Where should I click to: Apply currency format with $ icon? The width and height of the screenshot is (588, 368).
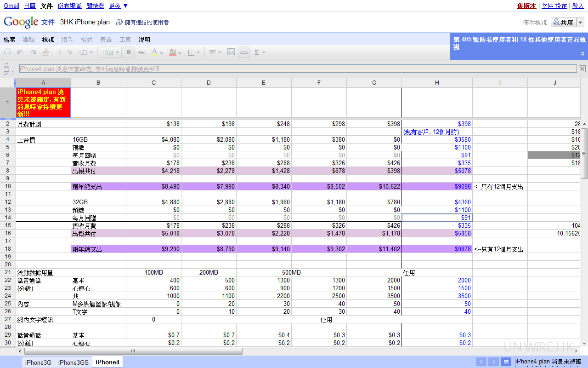point(60,52)
